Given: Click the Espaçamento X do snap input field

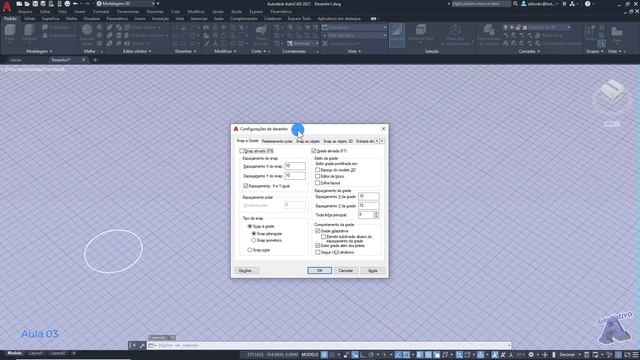Looking at the screenshot, I should point(295,166).
